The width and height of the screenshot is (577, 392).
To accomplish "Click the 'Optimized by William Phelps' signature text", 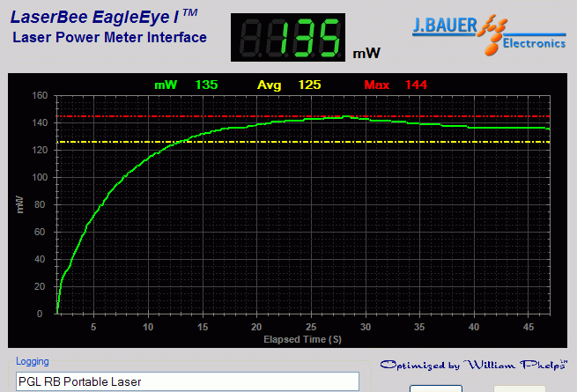I will (x=473, y=365).
